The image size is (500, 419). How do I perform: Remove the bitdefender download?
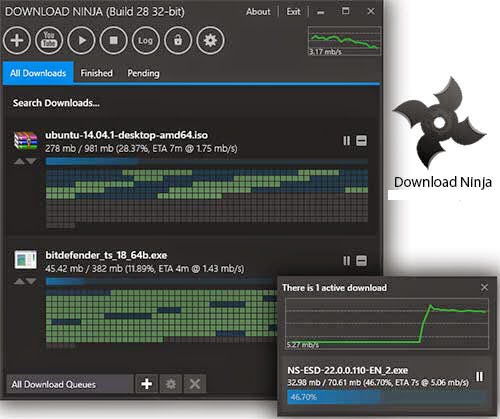[362, 261]
